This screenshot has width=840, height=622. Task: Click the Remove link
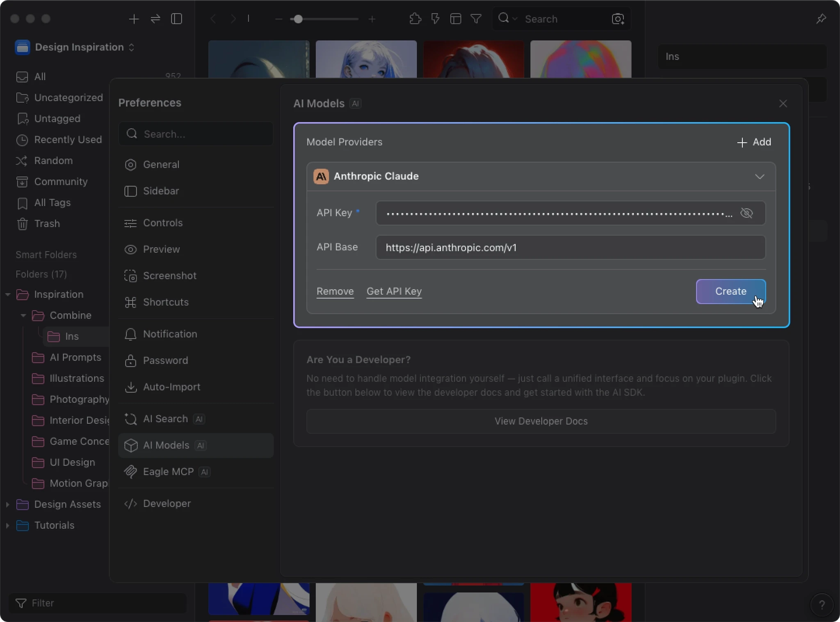click(335, 292)
